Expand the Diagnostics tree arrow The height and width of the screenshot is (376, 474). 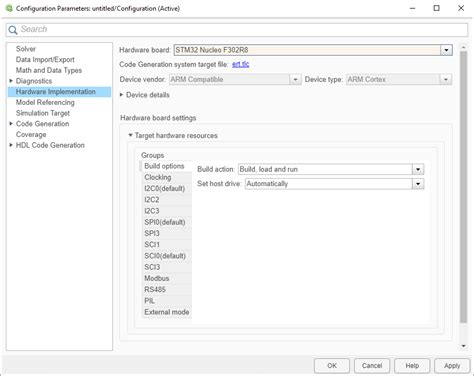coord(11,81)
